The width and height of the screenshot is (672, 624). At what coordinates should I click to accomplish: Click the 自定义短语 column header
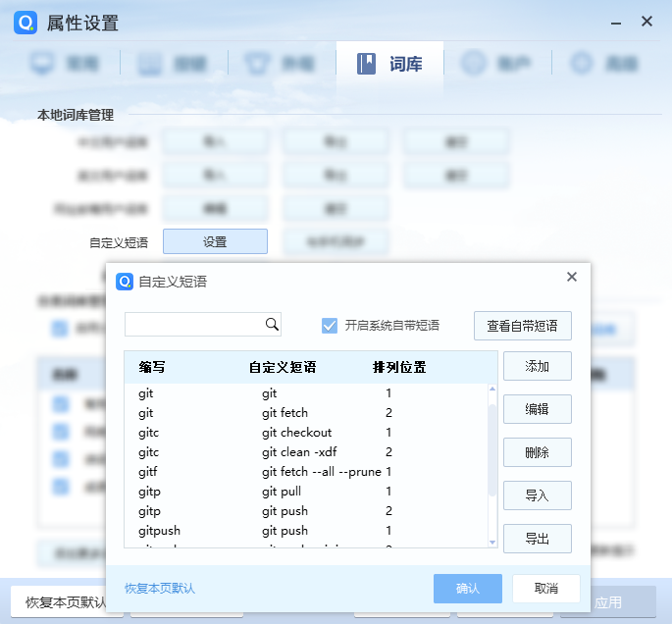pyautogui.click(x=283, y=367)
